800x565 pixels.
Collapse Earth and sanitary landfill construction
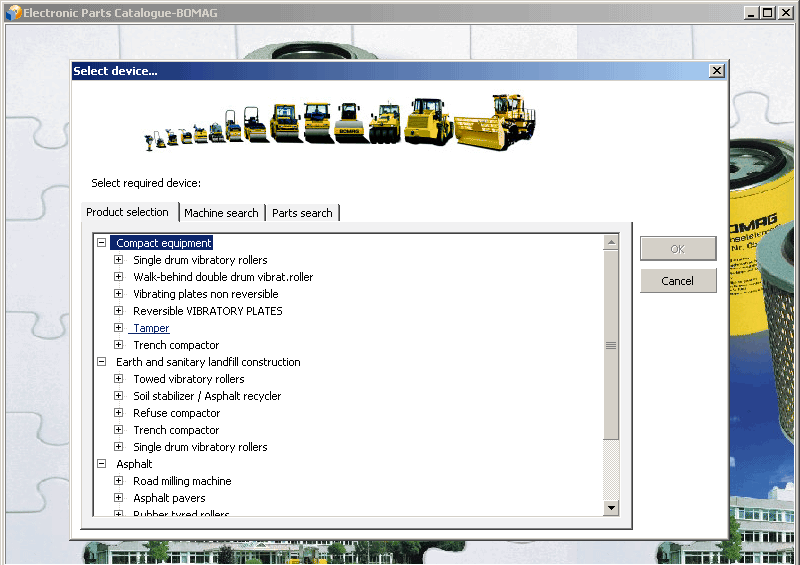(101, 362)
